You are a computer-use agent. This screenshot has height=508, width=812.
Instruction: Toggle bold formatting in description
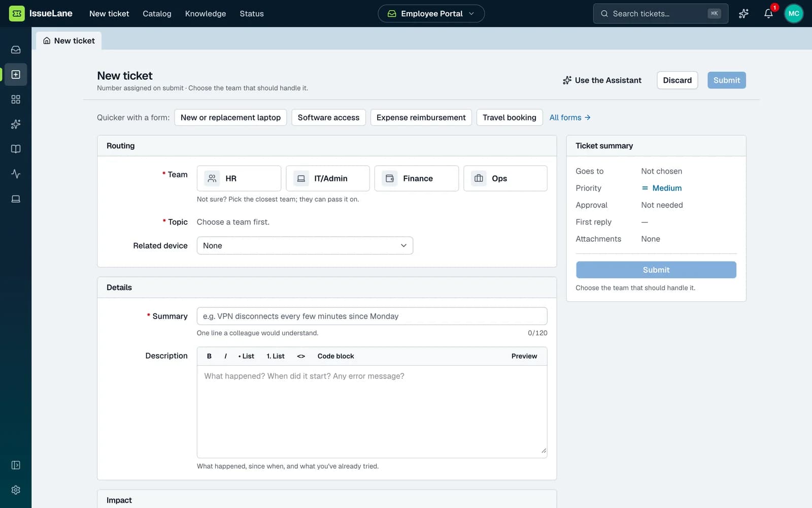(x=209, y=356)
